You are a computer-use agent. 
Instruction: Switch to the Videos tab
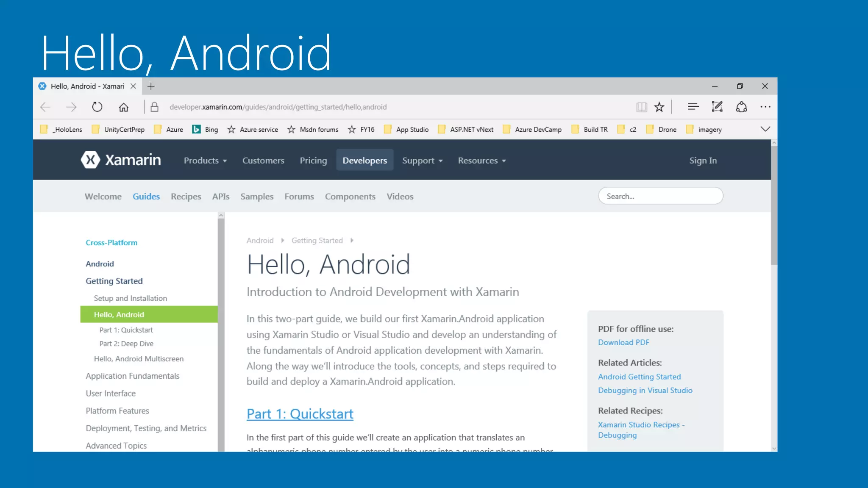click(x=400, y=197)
